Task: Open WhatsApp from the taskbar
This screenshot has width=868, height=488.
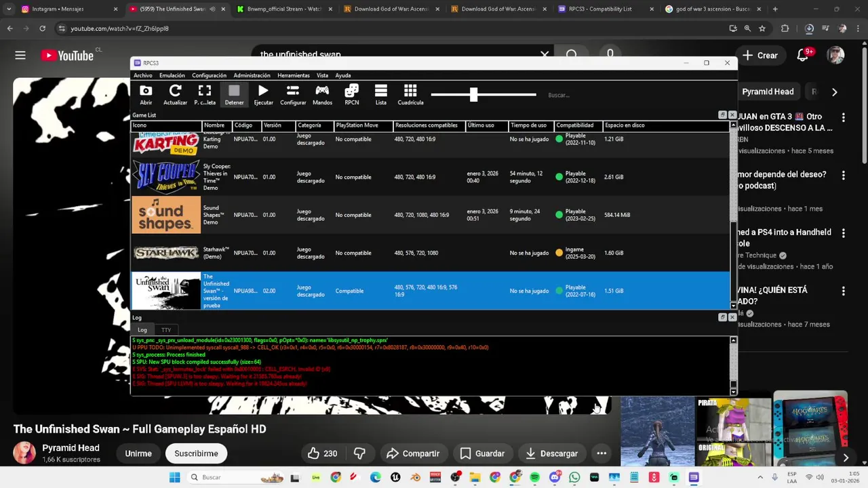Action: 574,477
